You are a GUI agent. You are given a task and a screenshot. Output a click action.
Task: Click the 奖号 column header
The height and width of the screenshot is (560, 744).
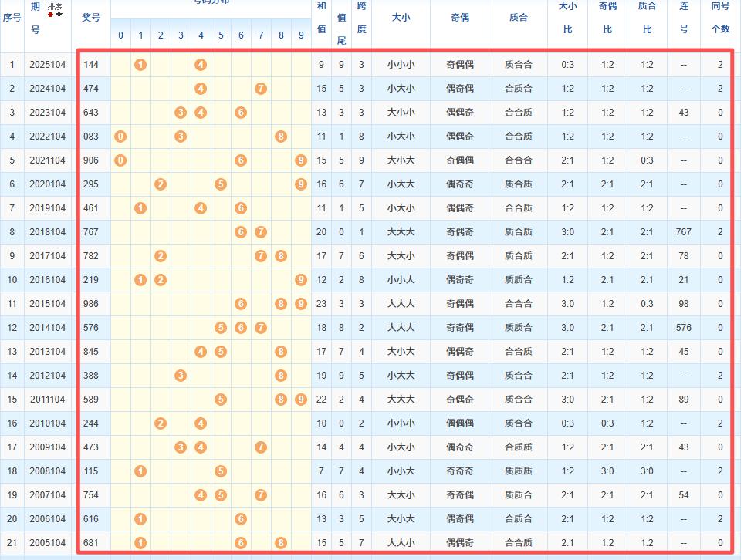click(91, 17)
